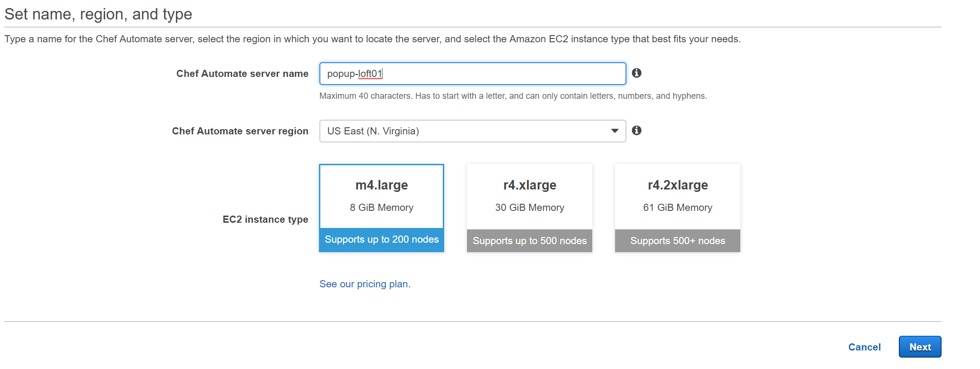Viewport: 980px width, 369px height.
Task: Click the 'Supports 500+ nodes' banner
Action: coord(678,241)
